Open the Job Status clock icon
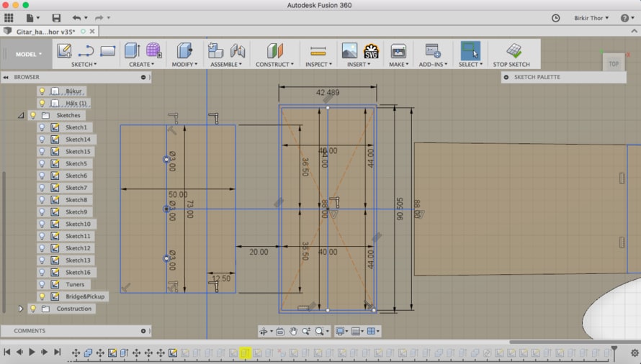 point(555,18)
